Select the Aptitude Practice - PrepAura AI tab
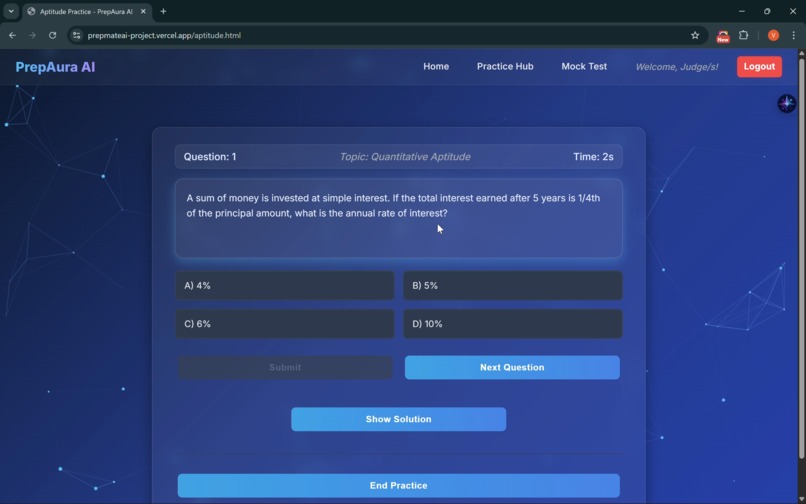Viewport: 806px width, 504px height. 87,11
